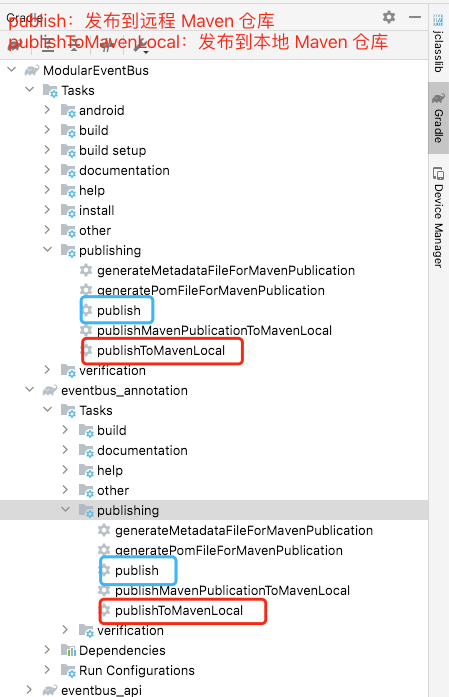Click the ModularEventBus elephant project icon

[x=32, y=70]
